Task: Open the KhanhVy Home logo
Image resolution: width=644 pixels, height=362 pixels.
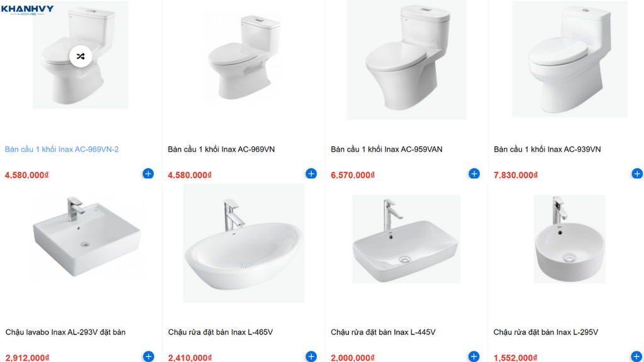Action: (28, 10)
